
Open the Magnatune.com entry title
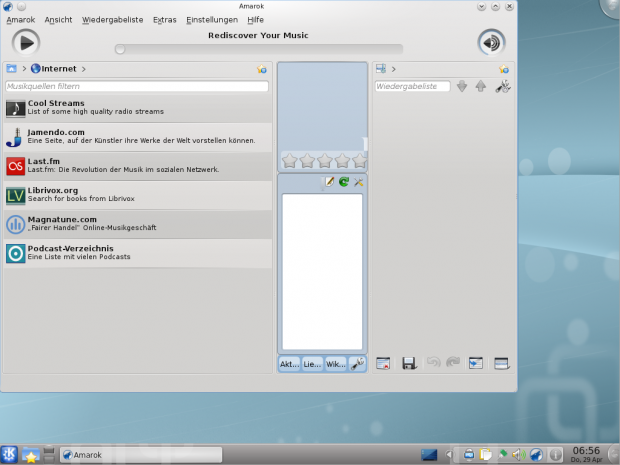62,219
